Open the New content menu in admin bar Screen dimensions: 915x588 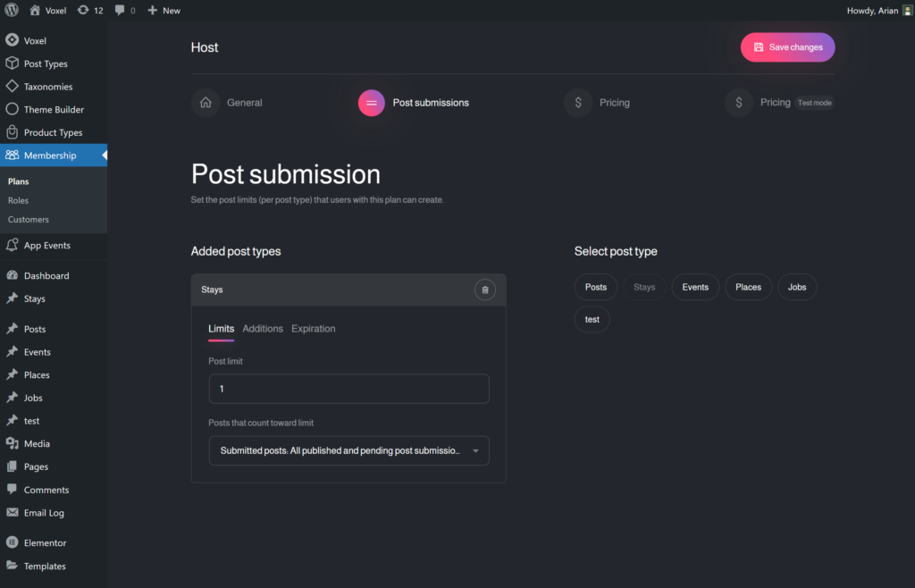click(164, 11)
